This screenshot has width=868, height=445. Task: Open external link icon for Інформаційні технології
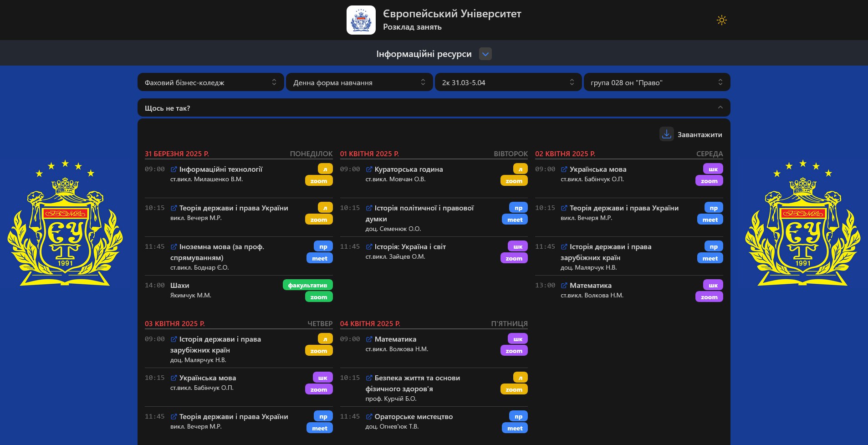[x=174, y=169]
